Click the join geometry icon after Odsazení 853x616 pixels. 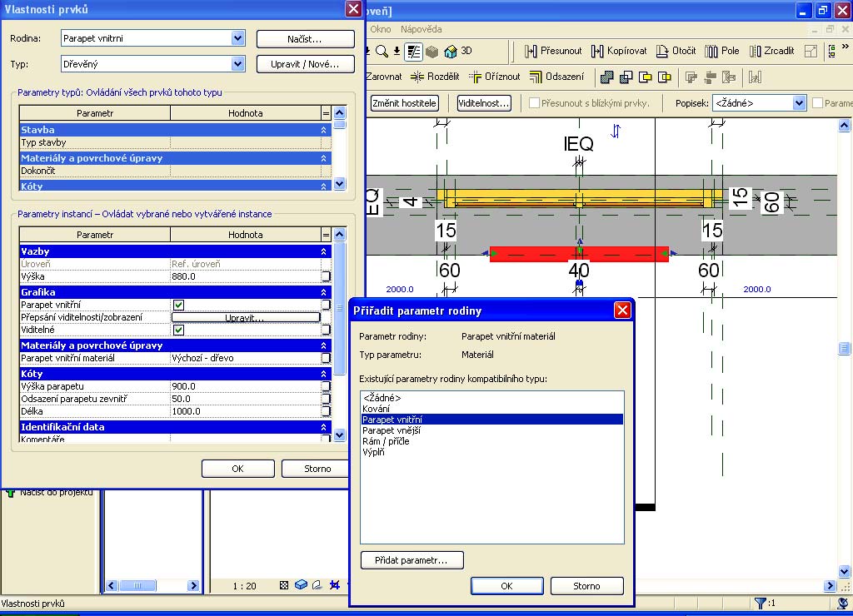tap(606, 77)
